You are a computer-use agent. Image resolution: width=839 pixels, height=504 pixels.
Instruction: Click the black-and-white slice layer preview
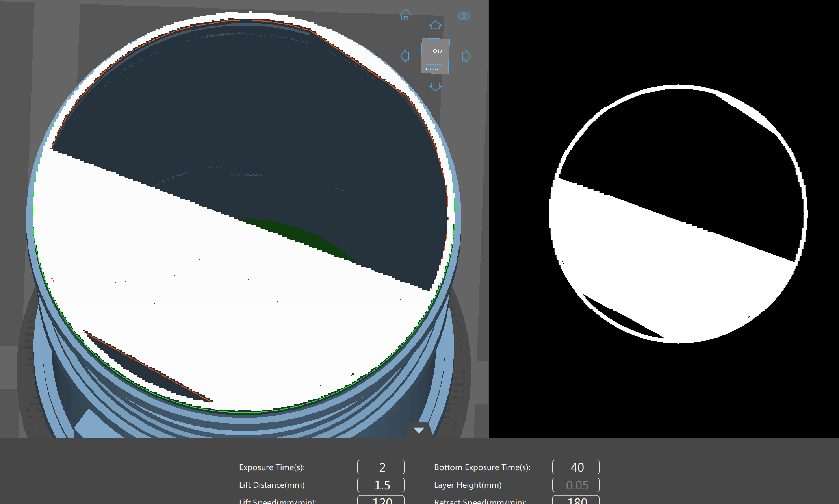point(664,219)
